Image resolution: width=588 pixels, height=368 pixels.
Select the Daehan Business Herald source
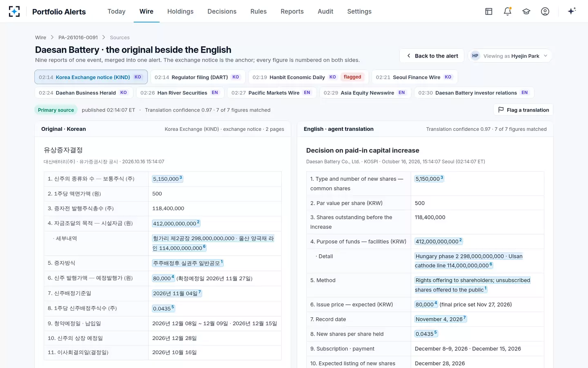84,92
